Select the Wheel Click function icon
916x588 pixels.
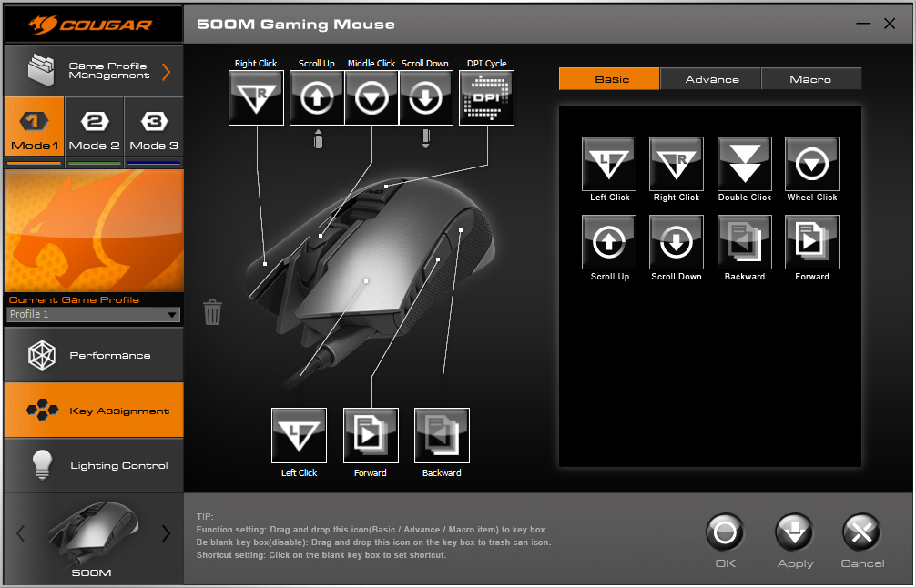pyautogui.click(x=812, y=164)
